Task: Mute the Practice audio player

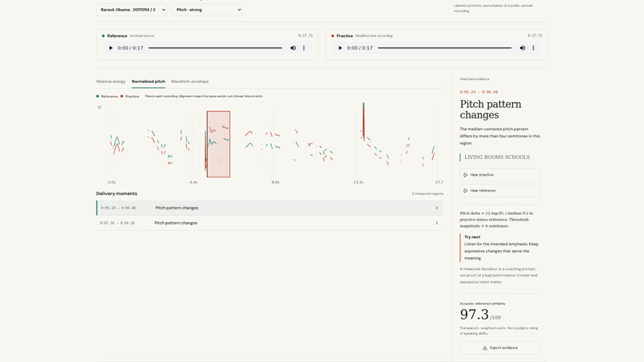Action: [522, 48]
